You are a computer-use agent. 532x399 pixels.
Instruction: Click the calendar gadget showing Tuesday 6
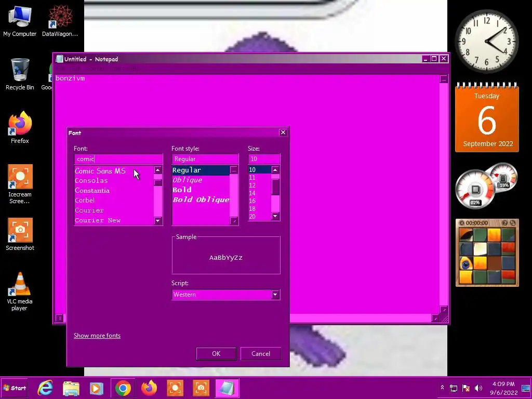[x=487, y=117]
